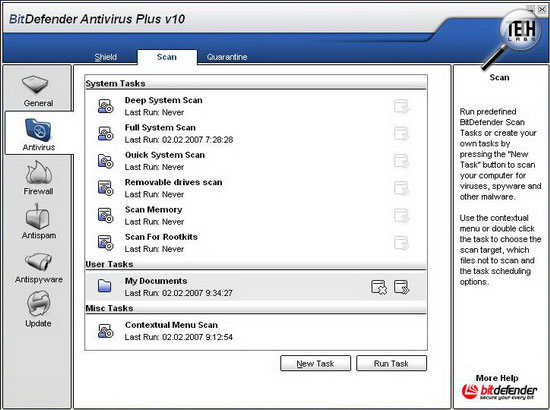Select the Full System Scan title
This screenshot has width=550, height=410.
(160, 128)
